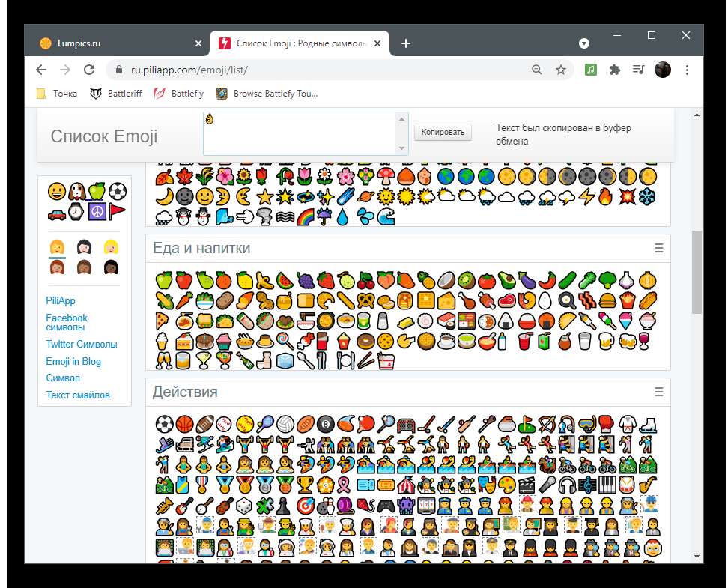Screen dimensions: 728x588
Task: Focus the emoji text input box
Action: click(x=300, y=133)
